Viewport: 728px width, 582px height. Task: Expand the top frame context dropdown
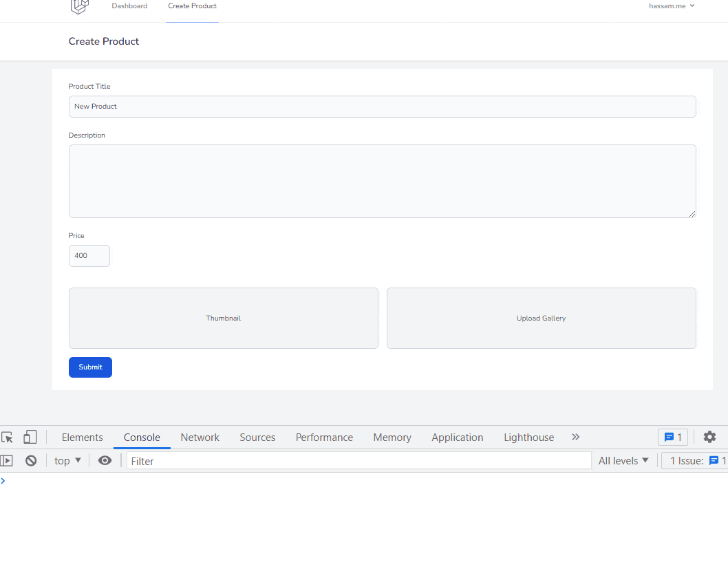pyautogui.click(x=67, y=460)
